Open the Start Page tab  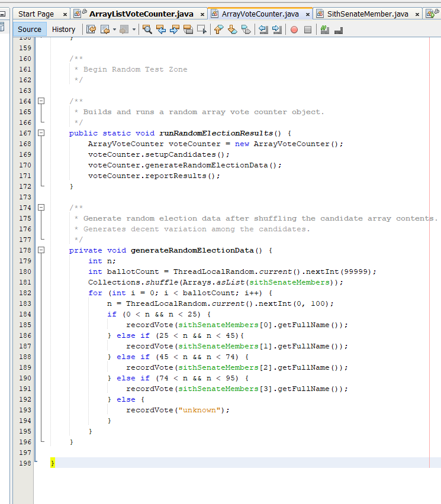[x=36, y=14]
